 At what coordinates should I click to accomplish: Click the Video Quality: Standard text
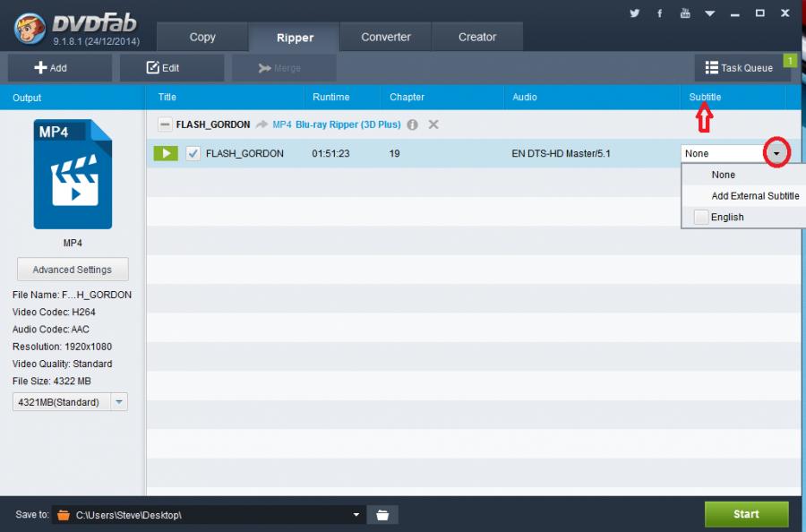click(x=62, y=364)
